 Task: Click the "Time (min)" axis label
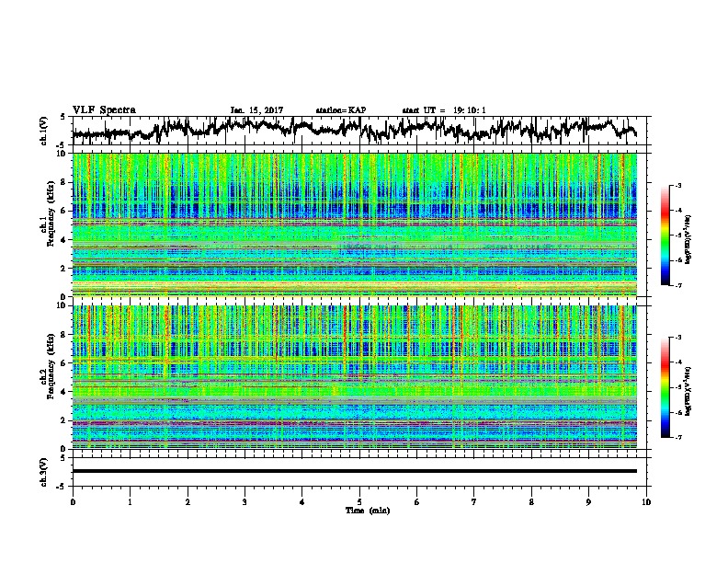pyautogui.click(x=368, y=511)
